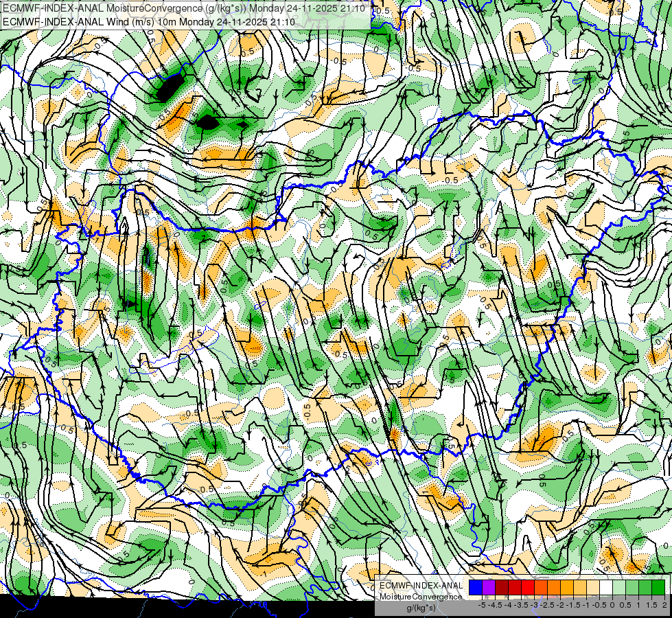This screenshot has height=618, width=672.
Task: Click the blue legend swatch
Action: click(x=476, y=588)
